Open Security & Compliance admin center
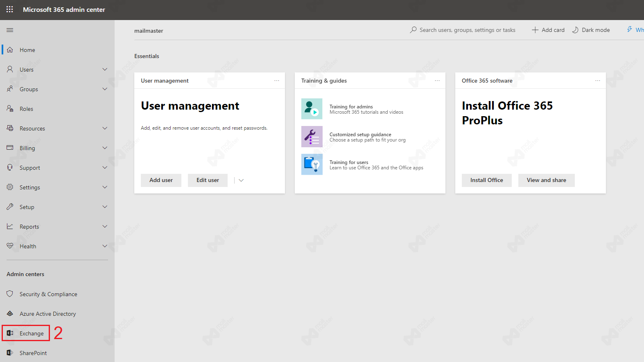The width and height of the screenshot is (644, 362). [57, 294]
